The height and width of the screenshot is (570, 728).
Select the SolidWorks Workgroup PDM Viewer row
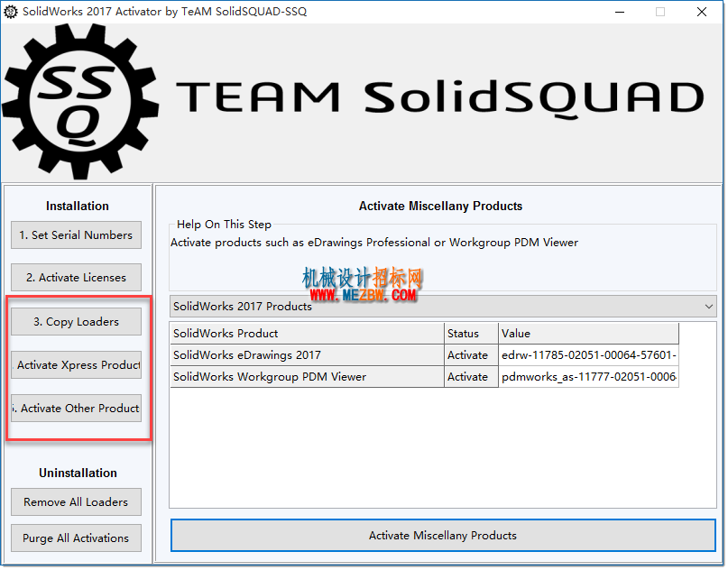coord(424,377)
